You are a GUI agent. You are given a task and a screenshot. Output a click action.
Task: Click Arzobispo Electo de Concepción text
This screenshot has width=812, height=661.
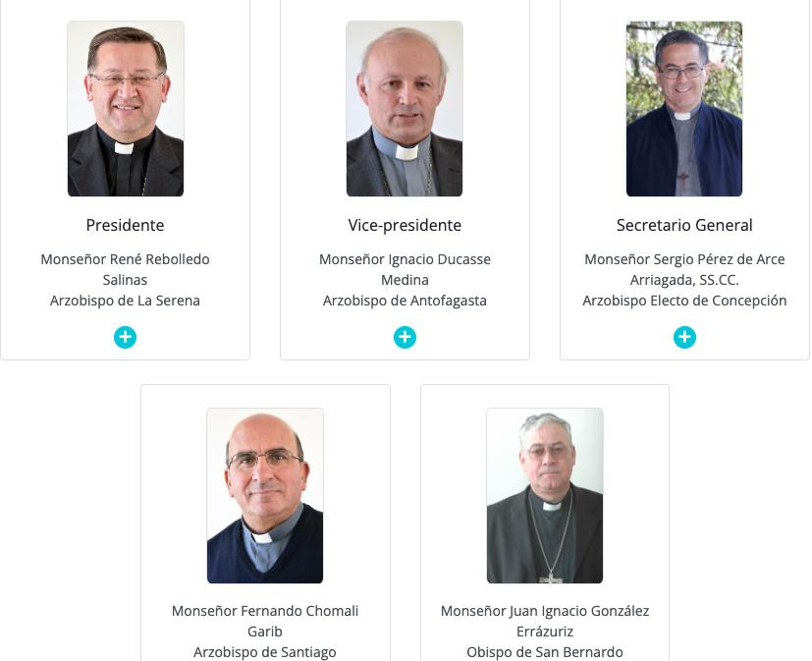(x=684, y=301)
